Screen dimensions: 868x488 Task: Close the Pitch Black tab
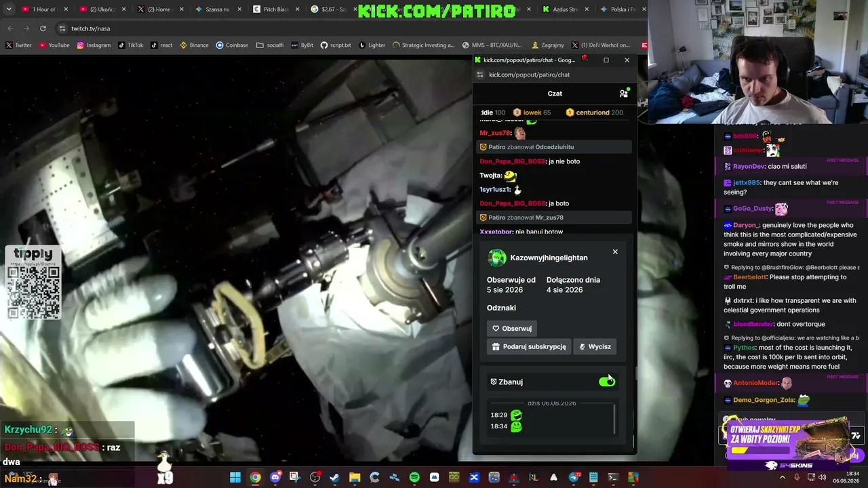[x=297, y=9]
